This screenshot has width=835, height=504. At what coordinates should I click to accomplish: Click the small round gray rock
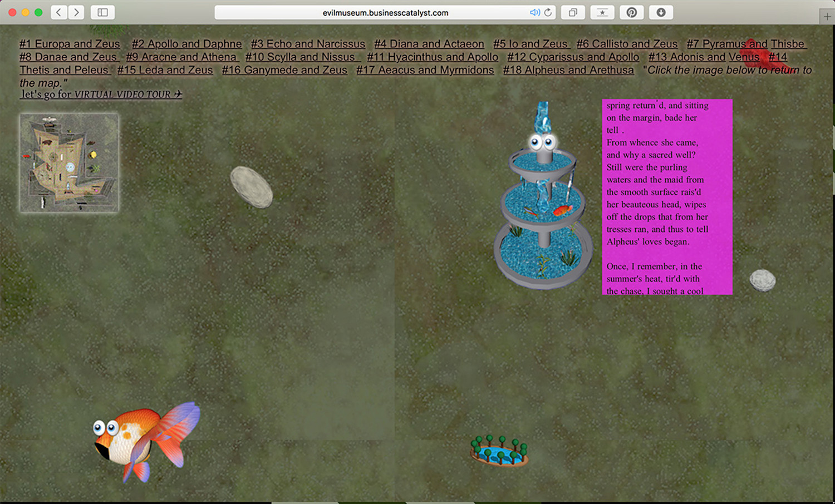763,280
